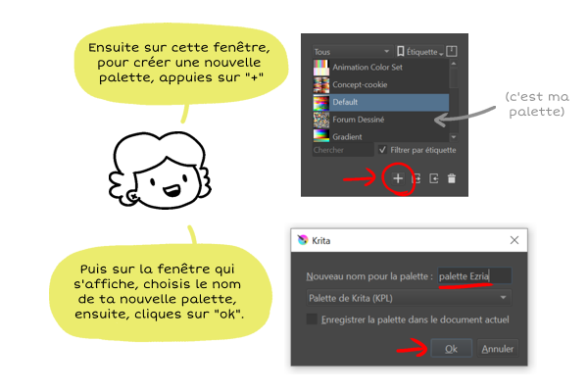The image size is (588, 392).
Task: Click the Annuler button
Action: tap(497, 349)
